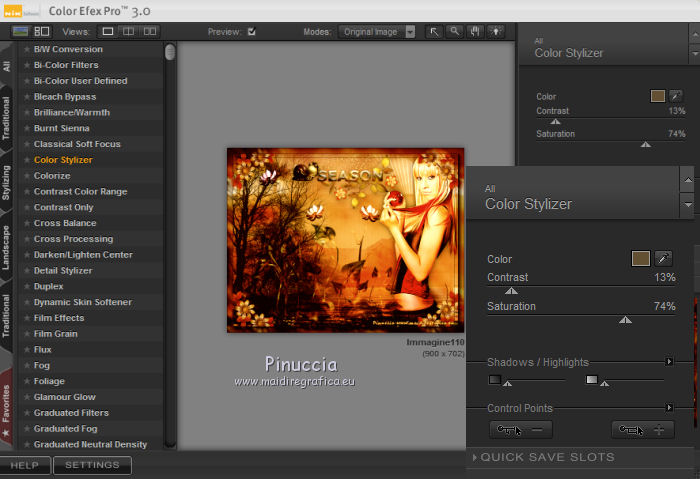Image resolution: width=700 pixels, height=479 pixels.
Task: Open the color swatch in enlarged Color Stylizer panel
Action: pos(641,258)
